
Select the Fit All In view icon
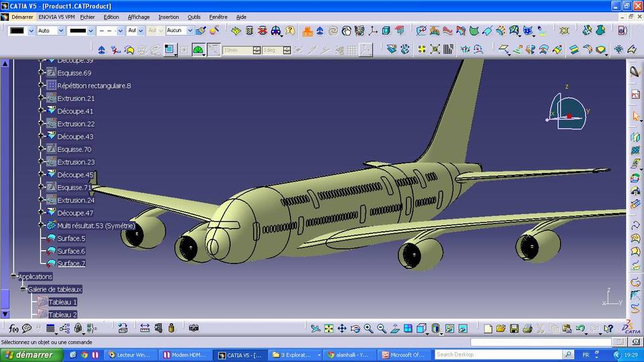pos(329,328)
